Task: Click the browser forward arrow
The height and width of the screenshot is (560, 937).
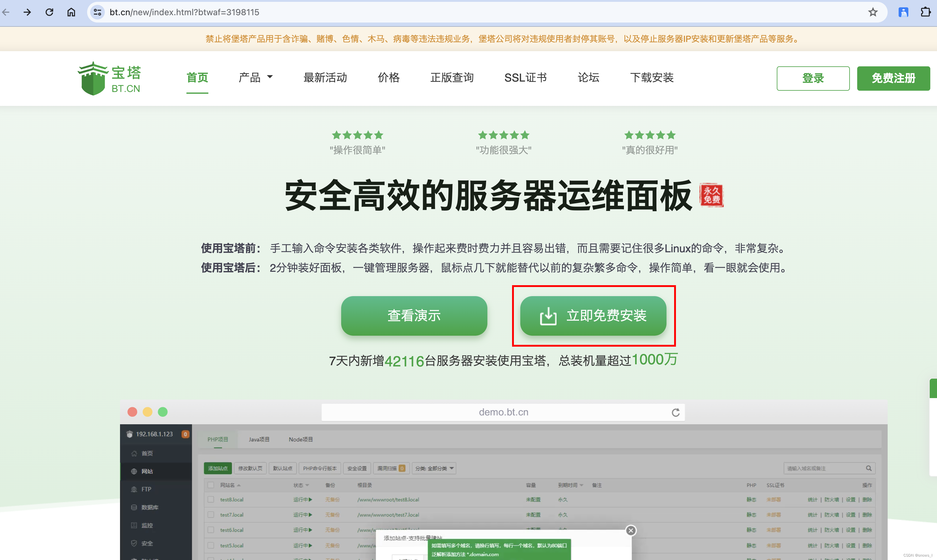Action: click(x=27, y=12)
